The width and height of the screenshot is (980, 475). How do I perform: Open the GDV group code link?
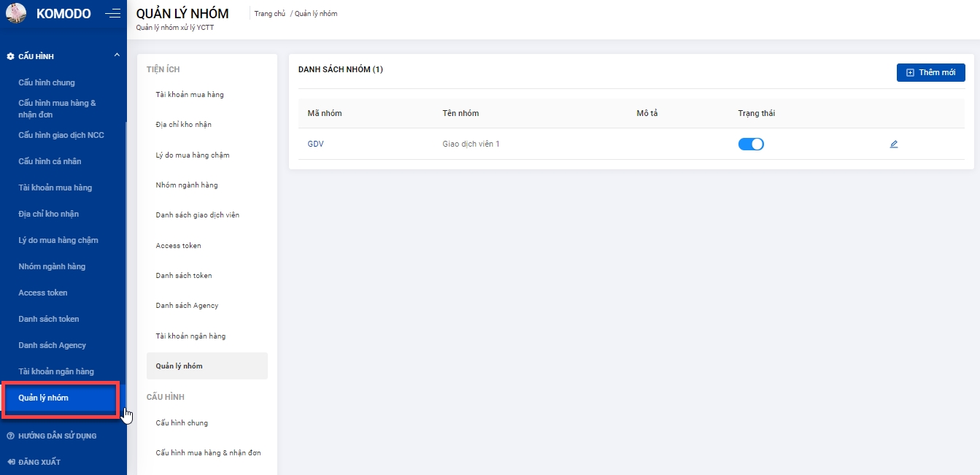[x=315, y=144]
